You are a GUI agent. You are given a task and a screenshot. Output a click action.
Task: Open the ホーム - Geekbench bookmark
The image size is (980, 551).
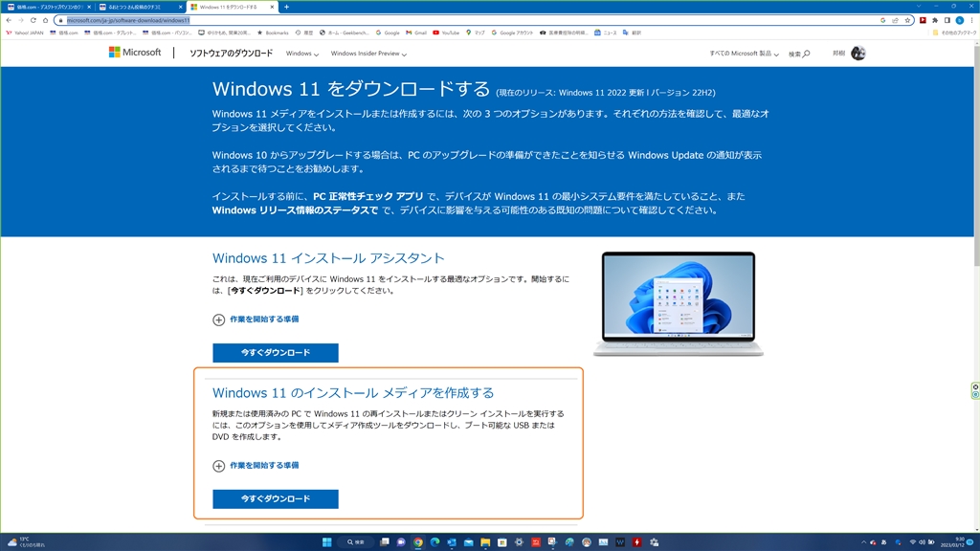click(x=344, y=33)
